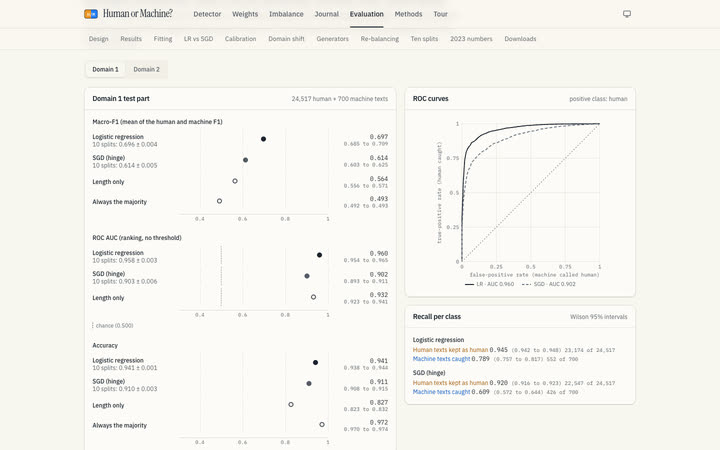Jump to the Fitting subsection
The width and height of the screenshot is (720, 450).
[163, 39]
